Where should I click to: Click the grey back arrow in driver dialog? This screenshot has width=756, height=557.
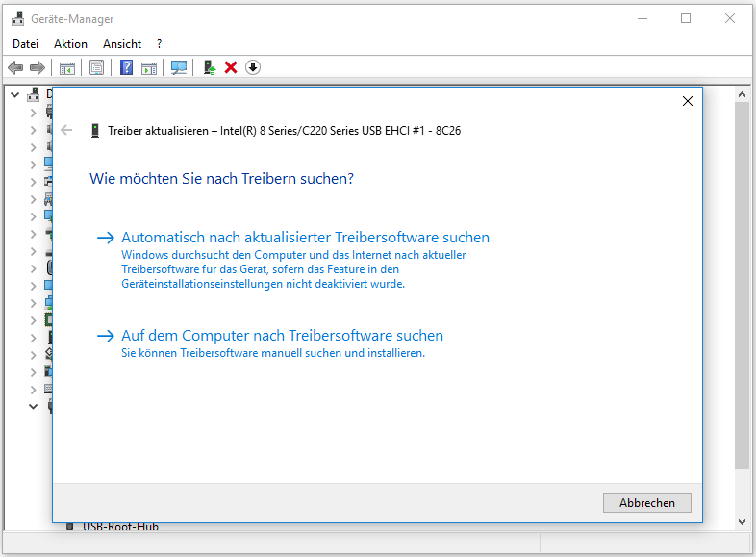pos(66,130)
